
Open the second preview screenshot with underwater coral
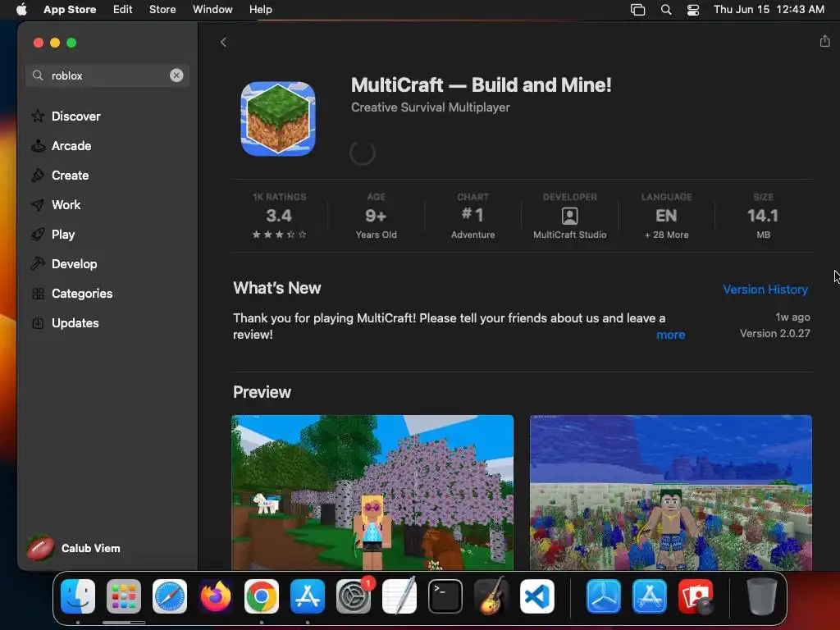coord(671,492)
